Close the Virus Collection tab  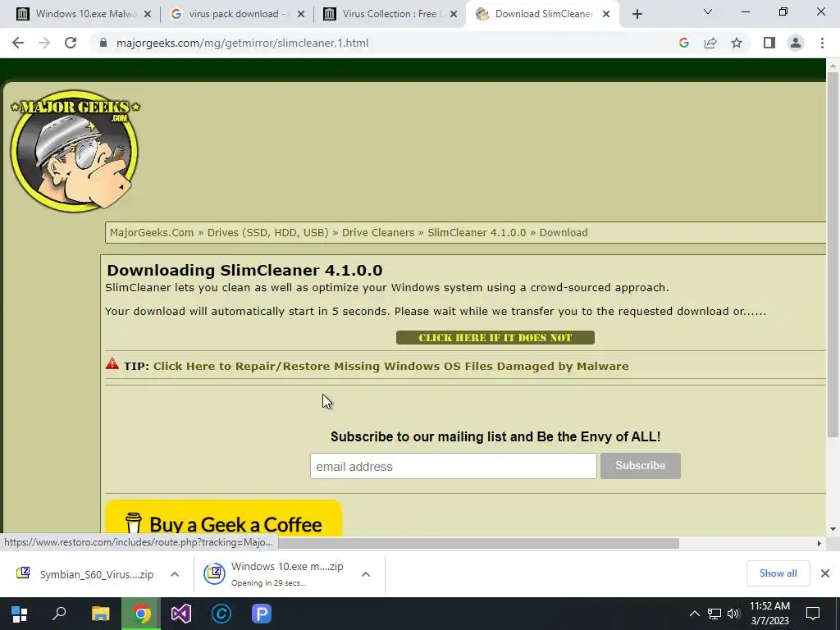click(x=454, y=15)
